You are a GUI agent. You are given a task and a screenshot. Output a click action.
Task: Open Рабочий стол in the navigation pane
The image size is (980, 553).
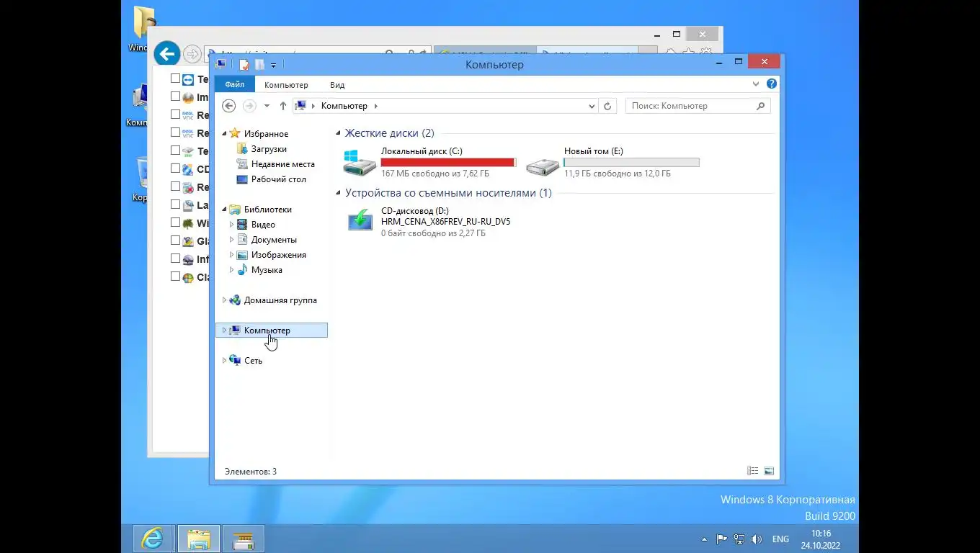pyautogui.click(x=278, y=179)
